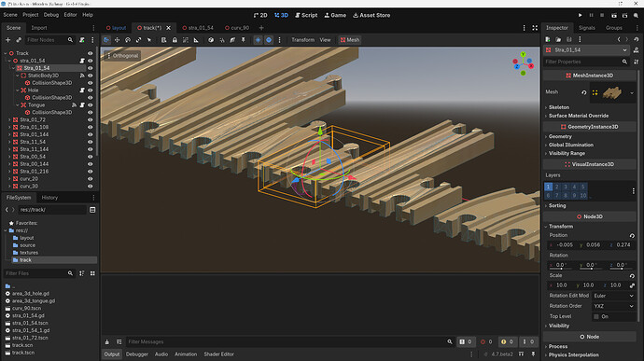Open the Debugger bottom panel
Viewport: 644px width, 361px height.
137,354
